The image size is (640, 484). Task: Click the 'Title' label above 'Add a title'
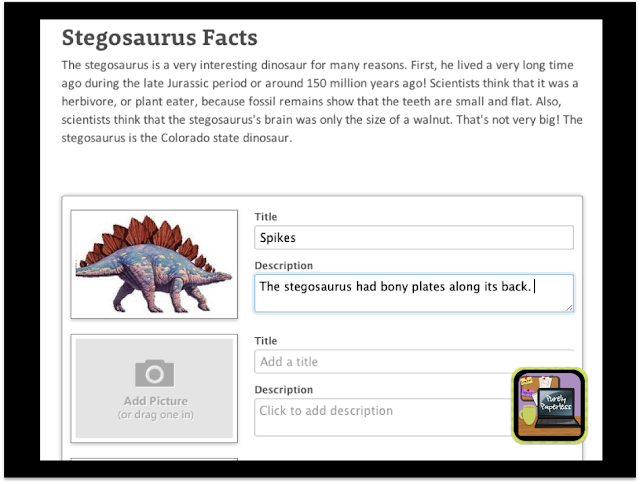coord(266,341)
